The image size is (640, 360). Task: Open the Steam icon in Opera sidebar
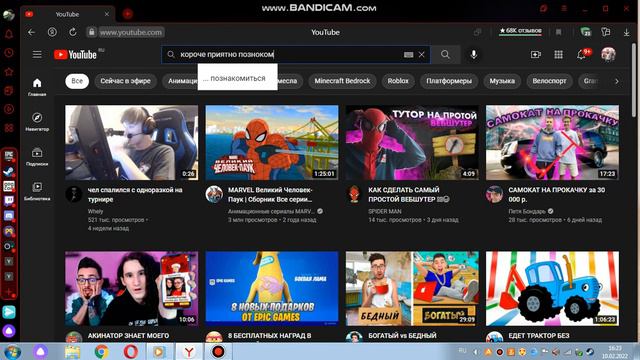(x=9, y=171)
